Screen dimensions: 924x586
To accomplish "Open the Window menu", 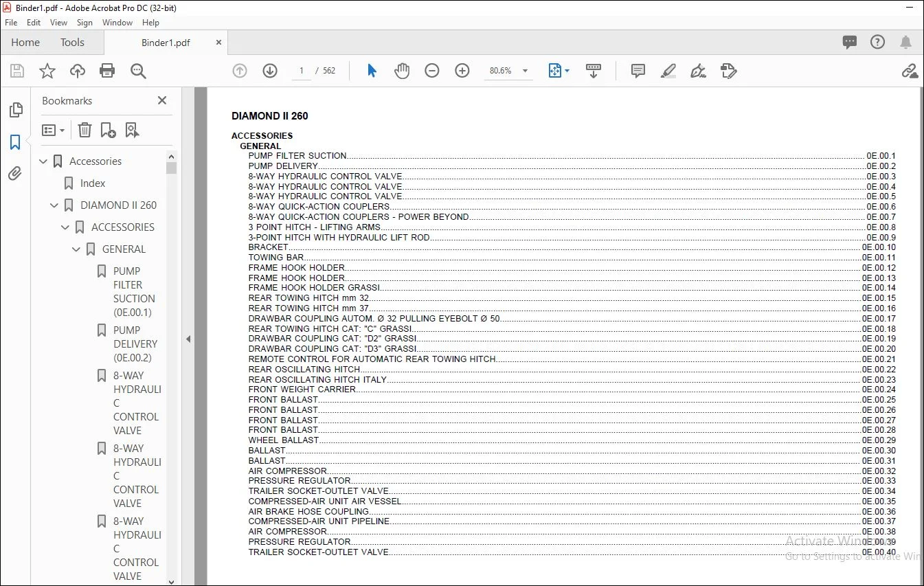I will point(117,23).
